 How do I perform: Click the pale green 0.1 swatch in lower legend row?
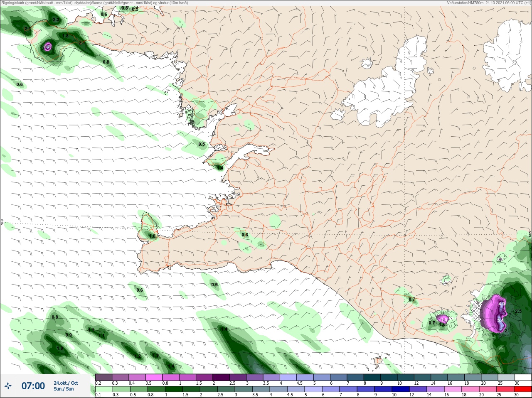pos(103,389)
